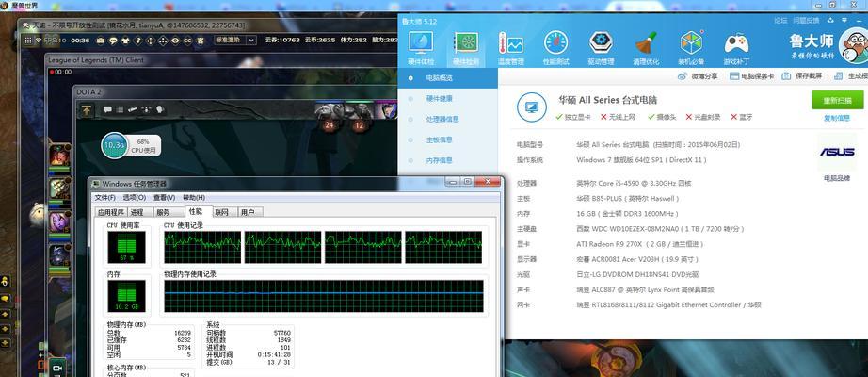868x377 pixels.
Task: Click the 问题反馈 feedback link
Action: [x=806, y=21]
